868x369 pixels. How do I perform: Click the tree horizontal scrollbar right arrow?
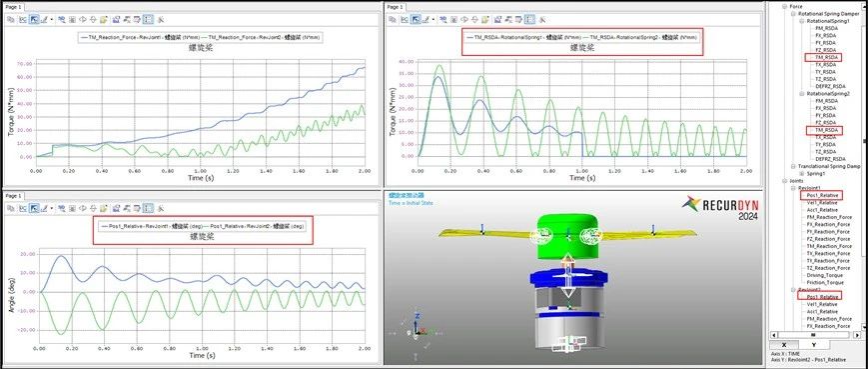[x=857, y=335]
